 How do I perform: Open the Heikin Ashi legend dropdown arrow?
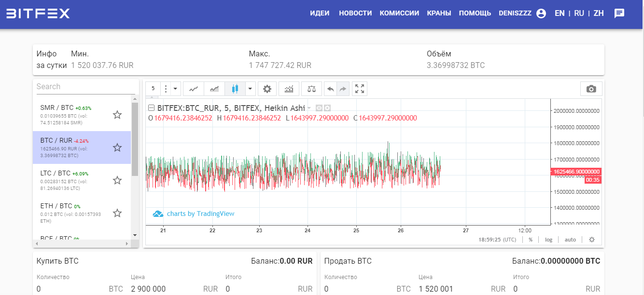(x=309, y=108)
